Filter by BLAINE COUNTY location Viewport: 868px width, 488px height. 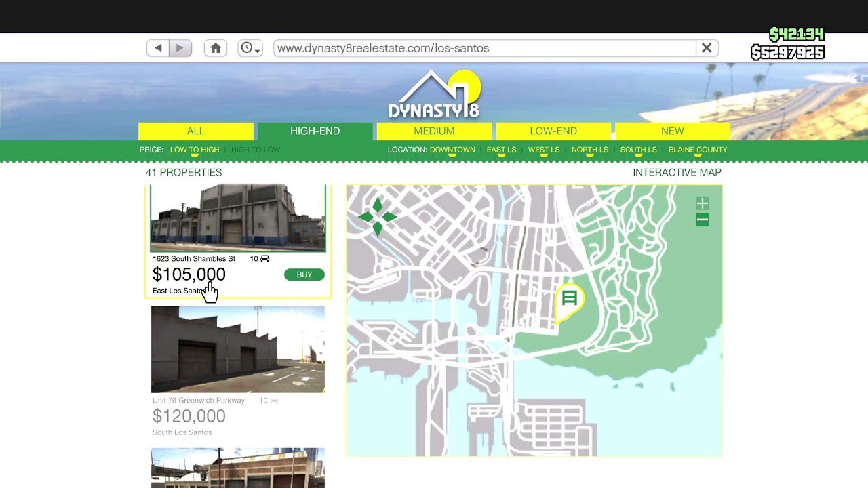coord(698,150)
